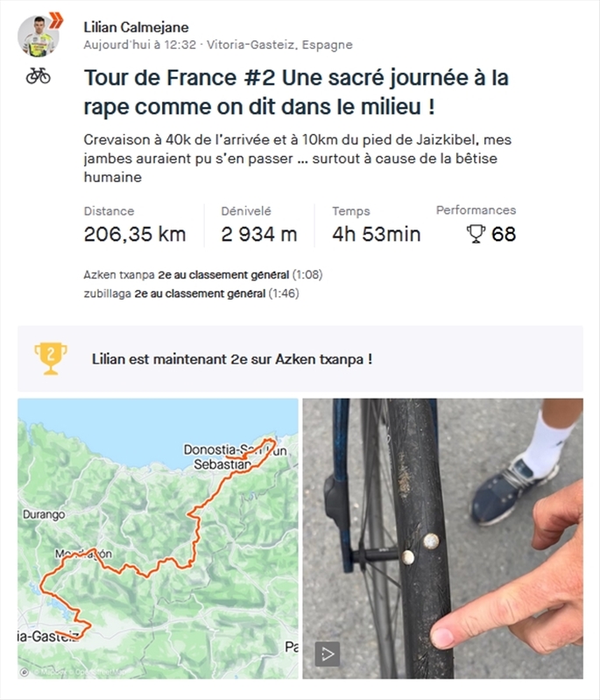Click the 68 performances count
600x700 pixels.
[x=504, y=234]
